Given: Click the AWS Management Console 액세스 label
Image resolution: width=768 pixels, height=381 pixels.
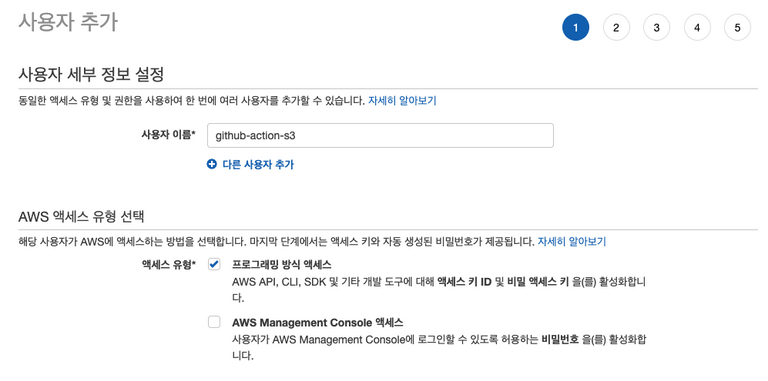Looking at the screenshot, I should (x=317, y=323).
